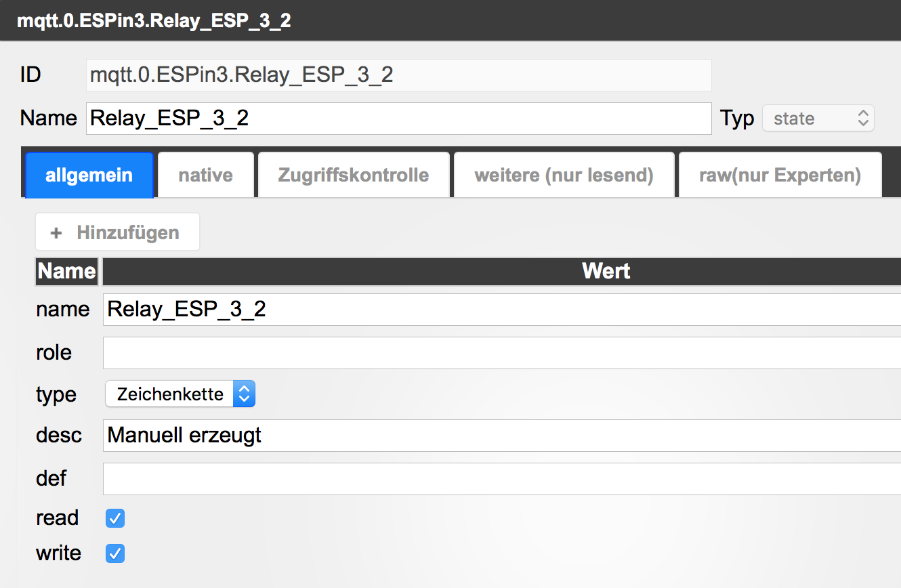901x588 pixels.
Task: Open the Zugriffskontrolle tab
Action: click(353, 175)
